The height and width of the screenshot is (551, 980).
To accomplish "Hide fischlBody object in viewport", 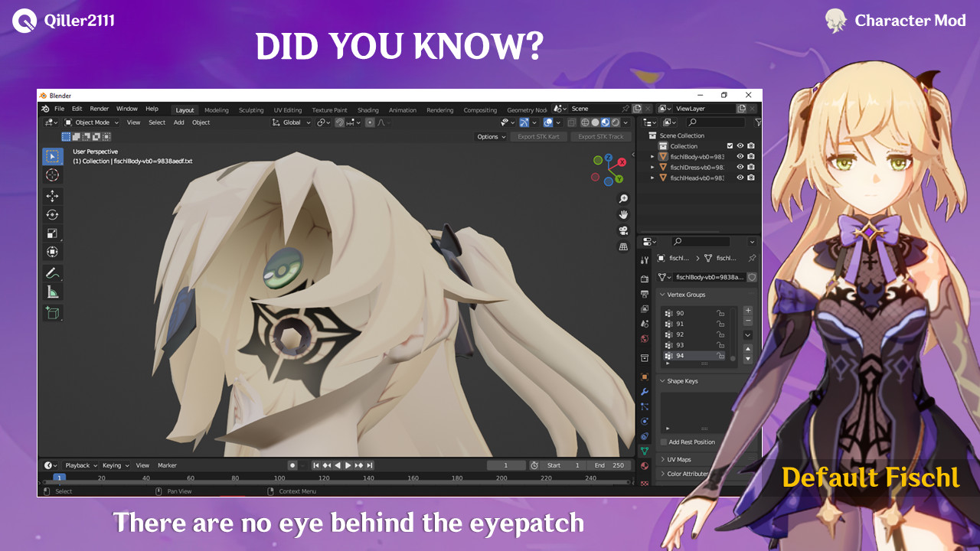I will coord(740,156).
